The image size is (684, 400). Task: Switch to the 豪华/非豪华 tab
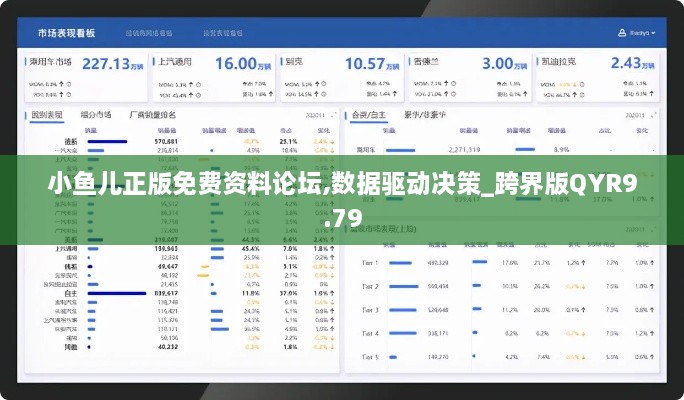point(425,115)
